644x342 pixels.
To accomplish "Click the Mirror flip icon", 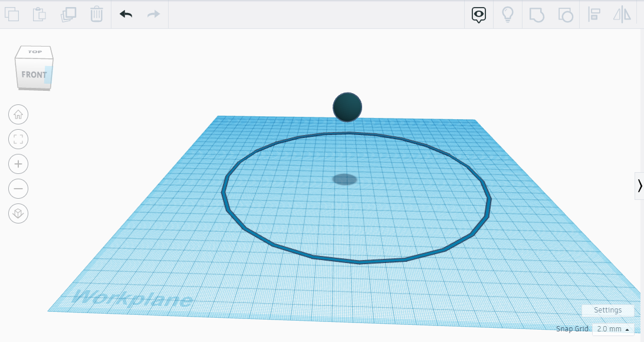I will (622, 15).
